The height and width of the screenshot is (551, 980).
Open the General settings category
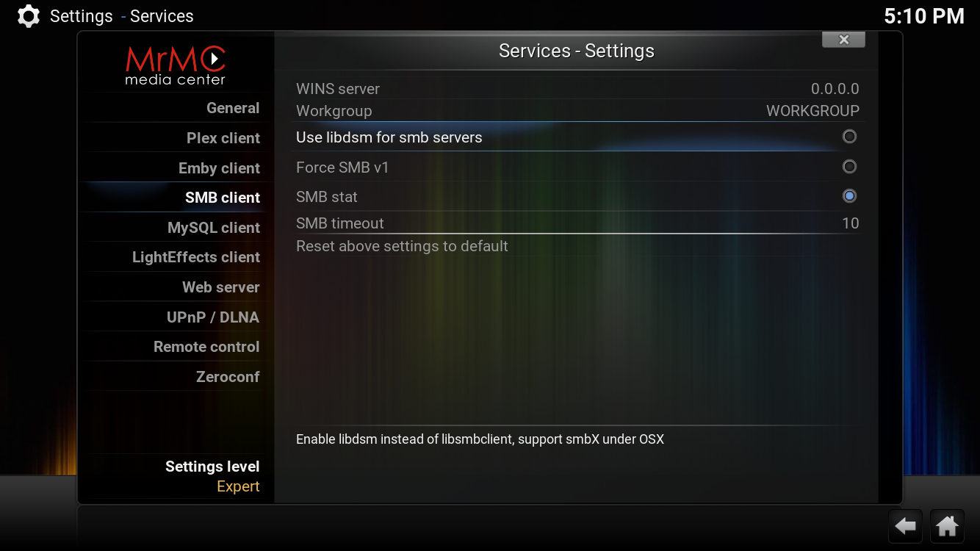point(233,108)
